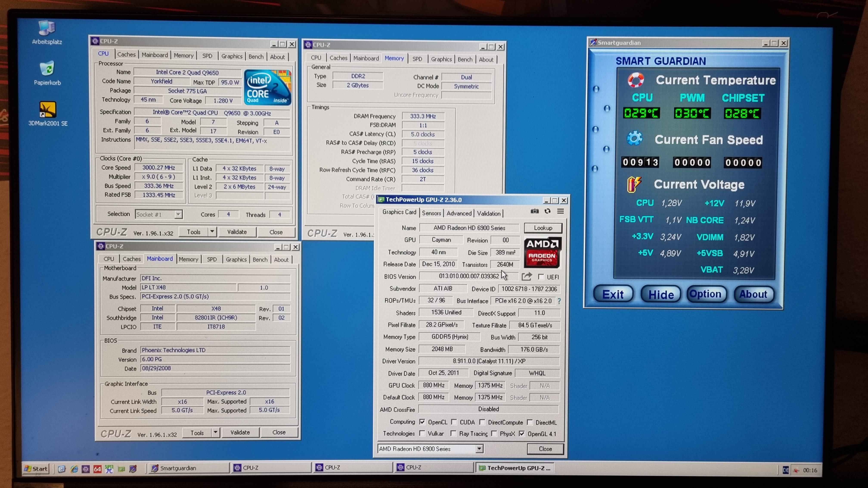Click Hide in Smart Guardian
This screenshot has width=868, height=488.
661,295
